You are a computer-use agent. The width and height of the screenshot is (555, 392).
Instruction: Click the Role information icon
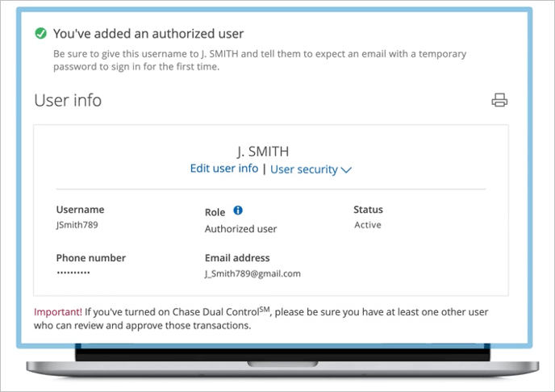tap(238, 211)
